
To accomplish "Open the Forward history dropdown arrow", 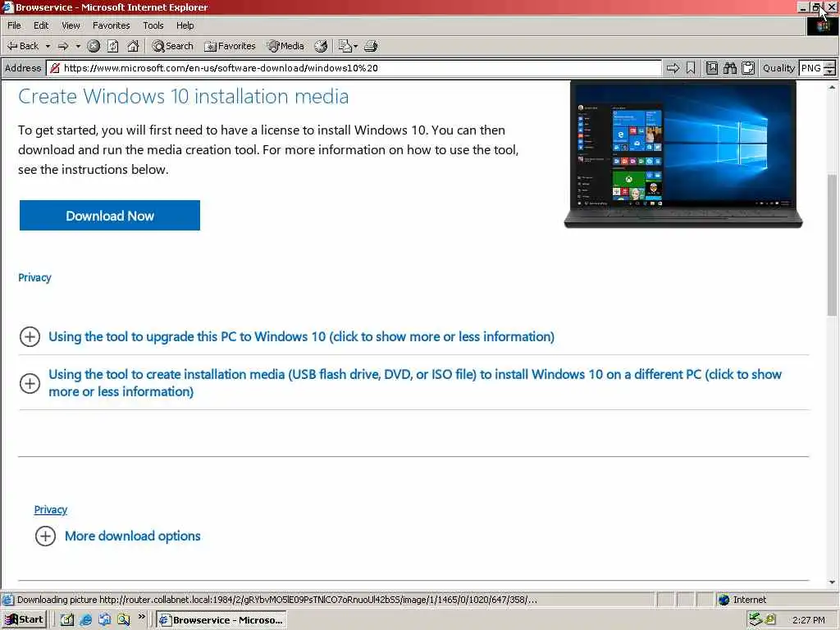I will click(78, 46).
